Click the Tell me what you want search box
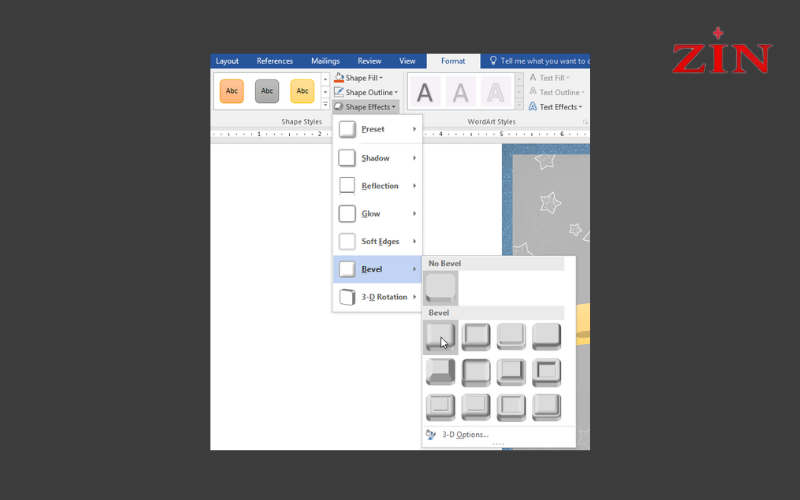This screenshot has width=800, height=500. [x=538, y=61]
